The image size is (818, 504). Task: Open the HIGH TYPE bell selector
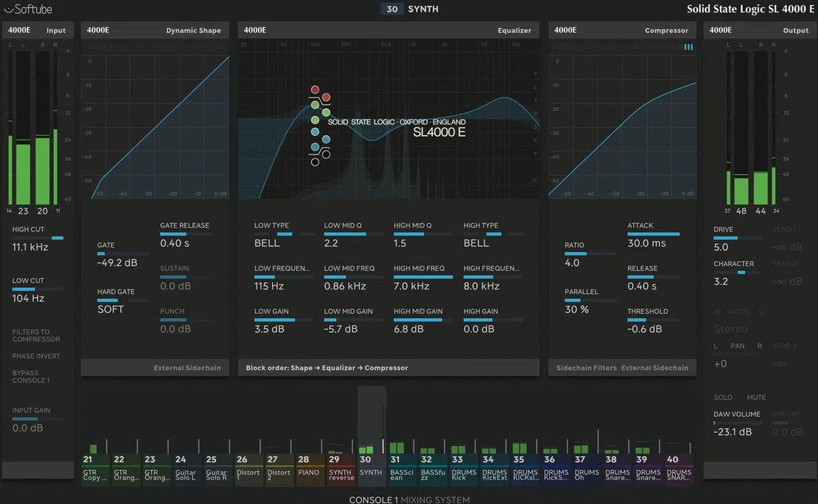point(476,242)
